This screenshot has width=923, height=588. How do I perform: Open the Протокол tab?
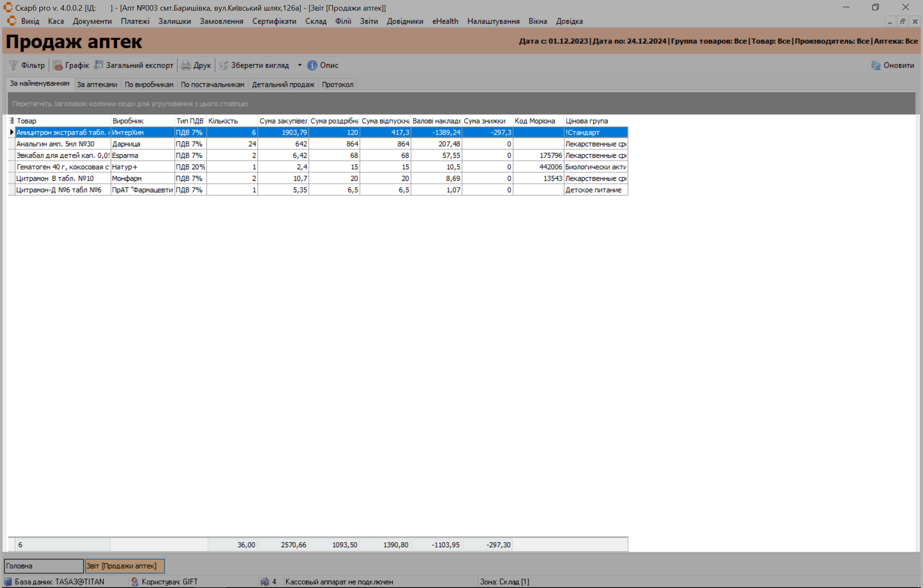[337, 85]
